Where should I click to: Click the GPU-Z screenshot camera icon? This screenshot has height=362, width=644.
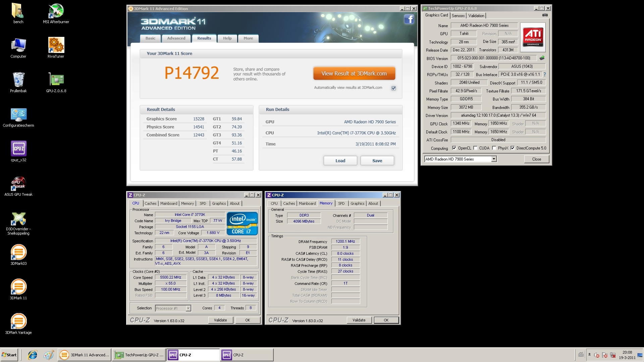pyautogui.click(x=545, y=15)
